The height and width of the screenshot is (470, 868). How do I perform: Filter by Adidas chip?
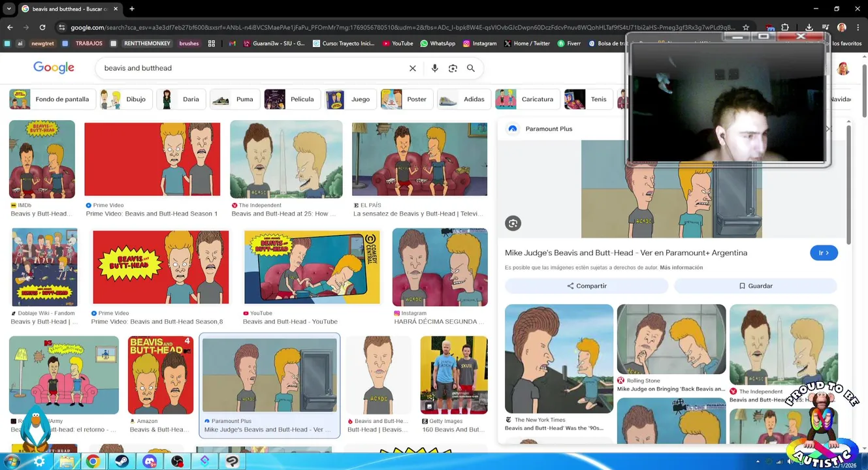coord(463,99)
